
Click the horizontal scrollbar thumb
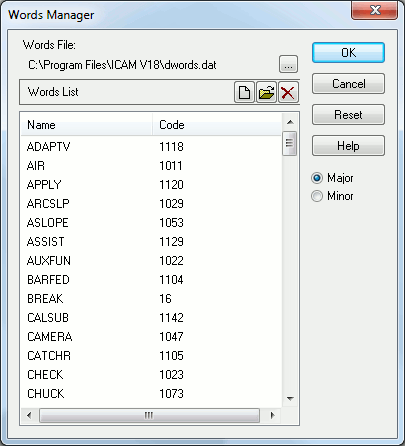click(x=149, y=415)
